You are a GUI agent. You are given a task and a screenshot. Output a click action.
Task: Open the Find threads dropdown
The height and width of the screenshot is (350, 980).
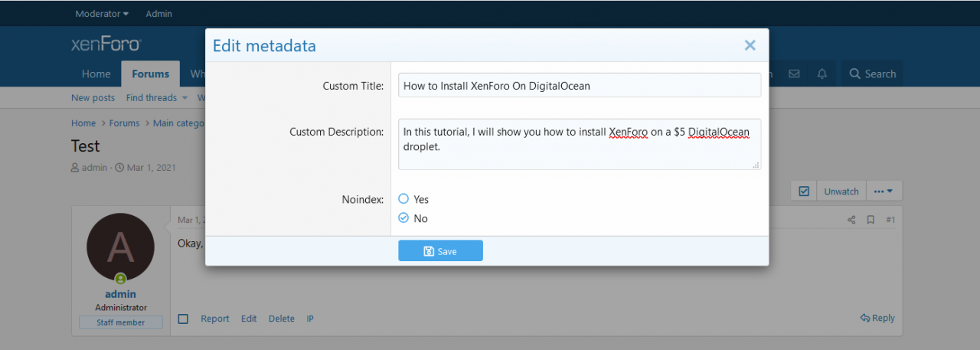click(x=156, y=97)
